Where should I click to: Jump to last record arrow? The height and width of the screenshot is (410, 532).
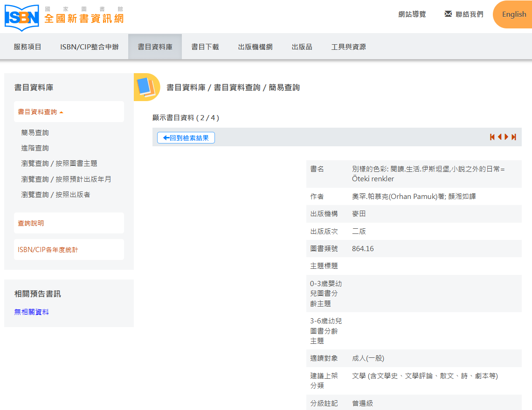514,137
